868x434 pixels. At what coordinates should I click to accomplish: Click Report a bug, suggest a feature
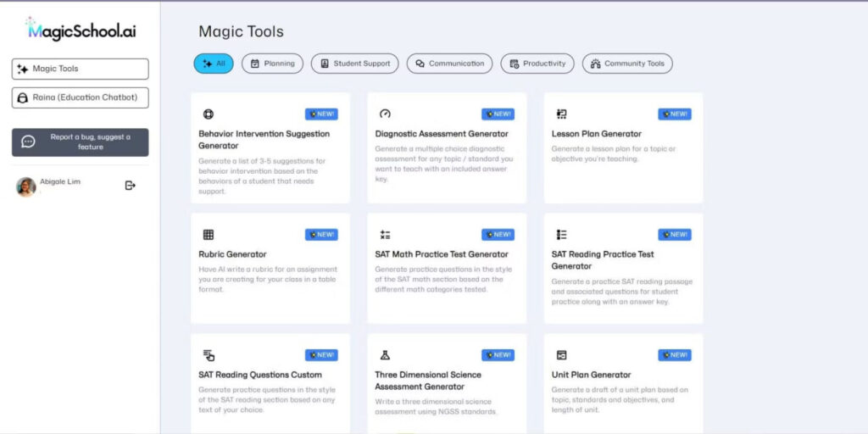[81, 142]
